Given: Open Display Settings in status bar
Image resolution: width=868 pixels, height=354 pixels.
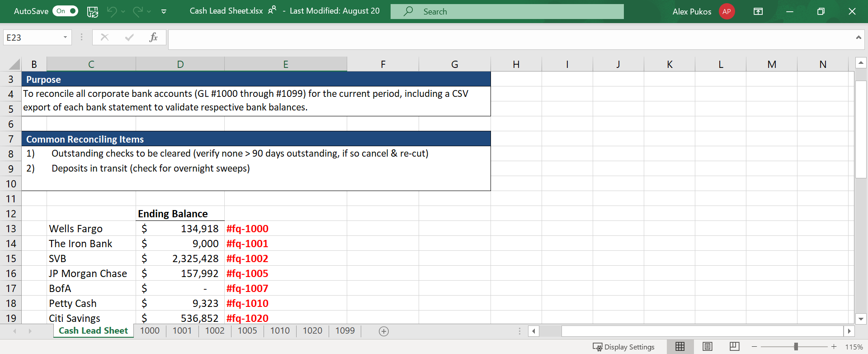Looking at the screenshot, I should 623,347.
